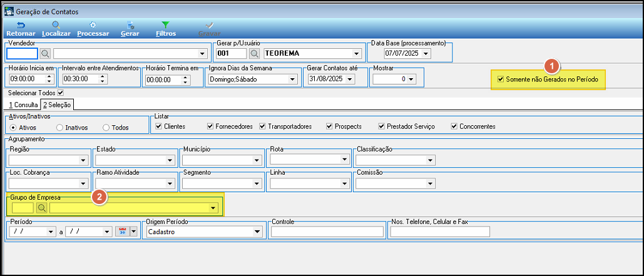Open Grupo de Empresa search magnifier
Viewport: 644px width, 276px height.
tap(41, 208)
